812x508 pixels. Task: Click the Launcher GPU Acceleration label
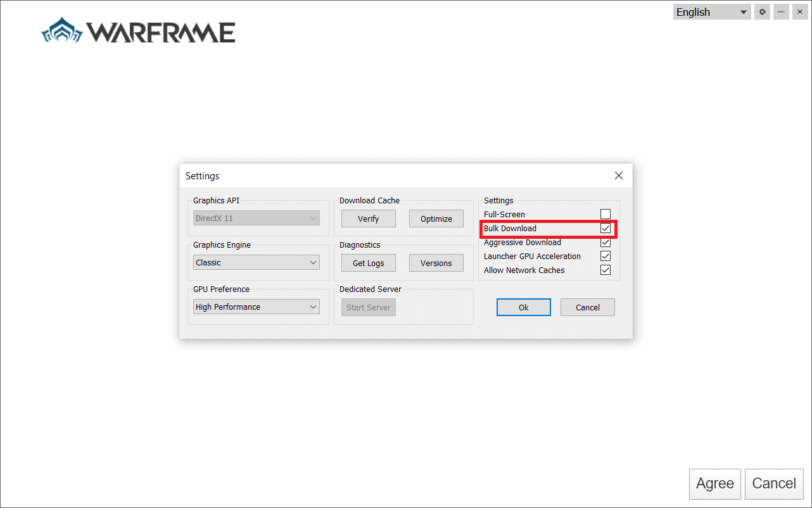[x=533, y=256]
